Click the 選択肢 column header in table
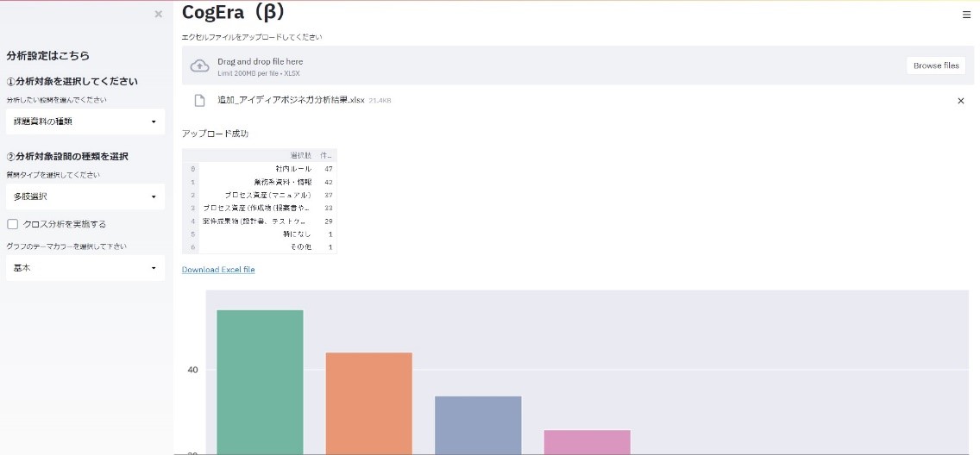The image size is (980, 455). 300,155
